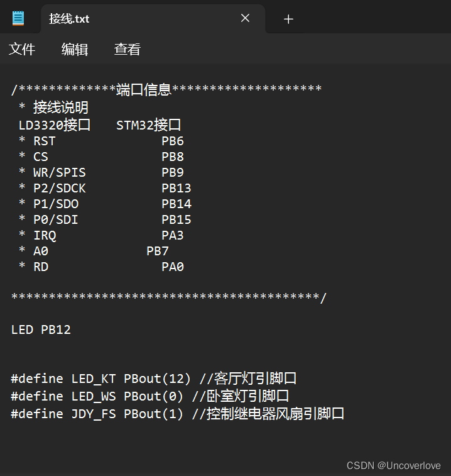Click the WR/SPIS signal name
451x476 pixels.
pyautogui.click(x=60, y=172)
